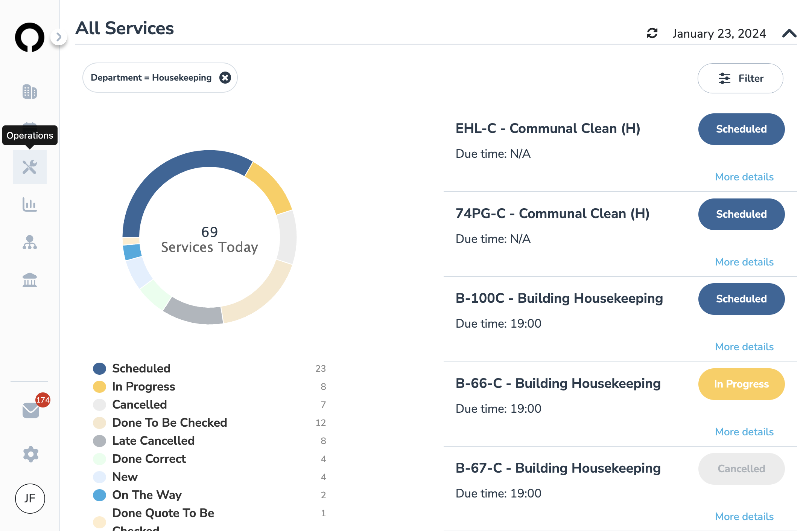Image resolution: width=812 pixels, height=531 pixels.
Task: Open the bank building icon
Action: (30, 280)
